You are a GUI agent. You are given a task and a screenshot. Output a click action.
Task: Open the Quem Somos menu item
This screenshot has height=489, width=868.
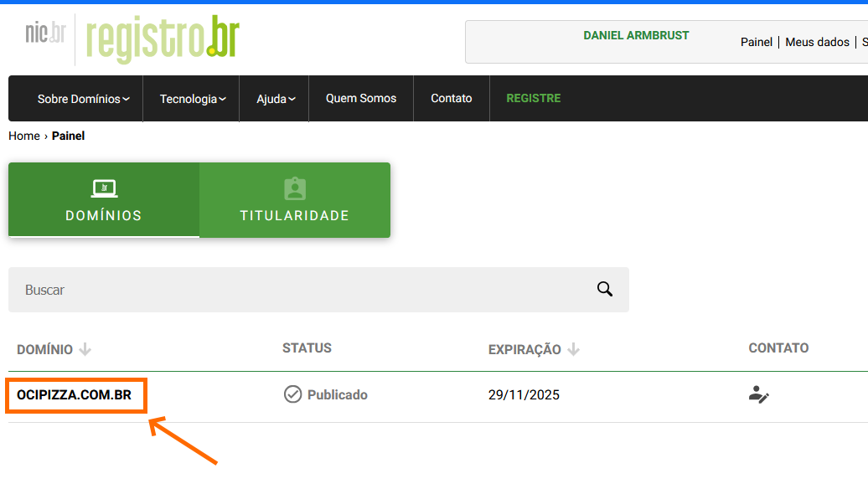pos(361,98)
